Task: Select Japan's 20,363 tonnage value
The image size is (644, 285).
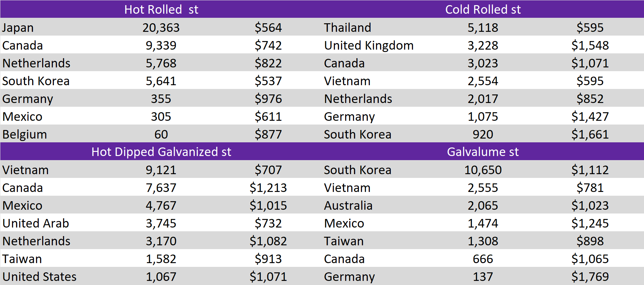Action: tap(161, 27)
